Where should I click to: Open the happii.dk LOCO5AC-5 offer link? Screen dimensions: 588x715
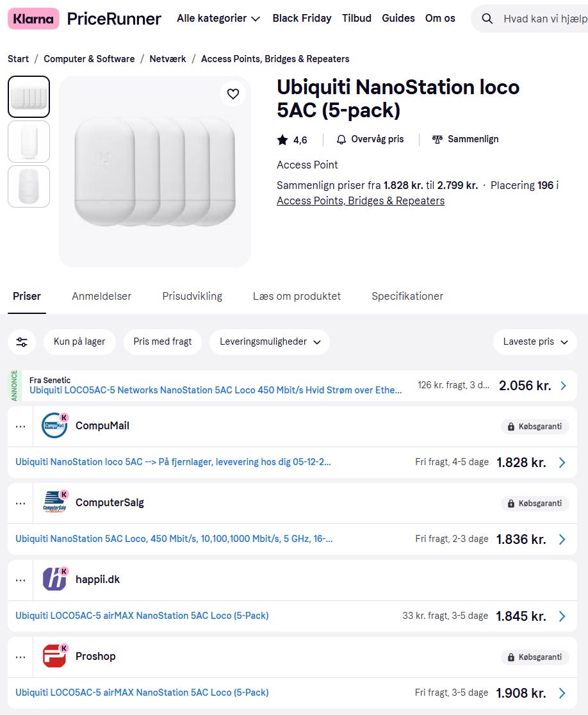click(x=142, y=616)
